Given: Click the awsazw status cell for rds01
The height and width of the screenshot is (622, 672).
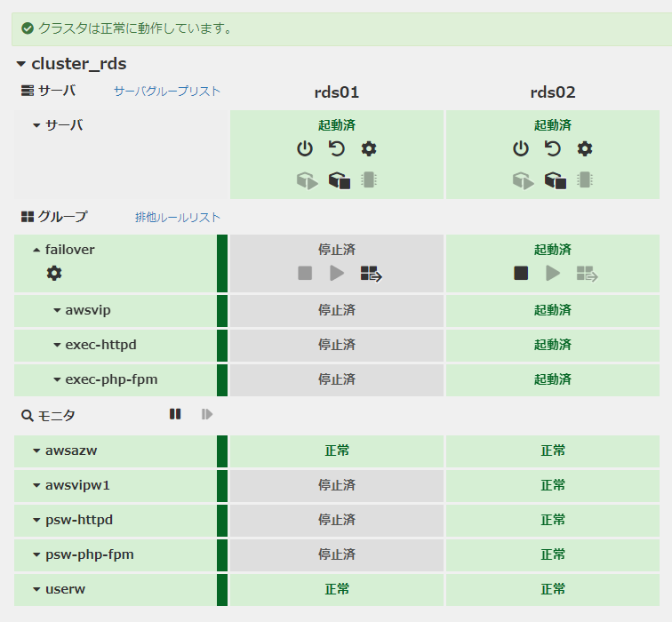Looking at the screenshot, I should click(x=337, y=451).
